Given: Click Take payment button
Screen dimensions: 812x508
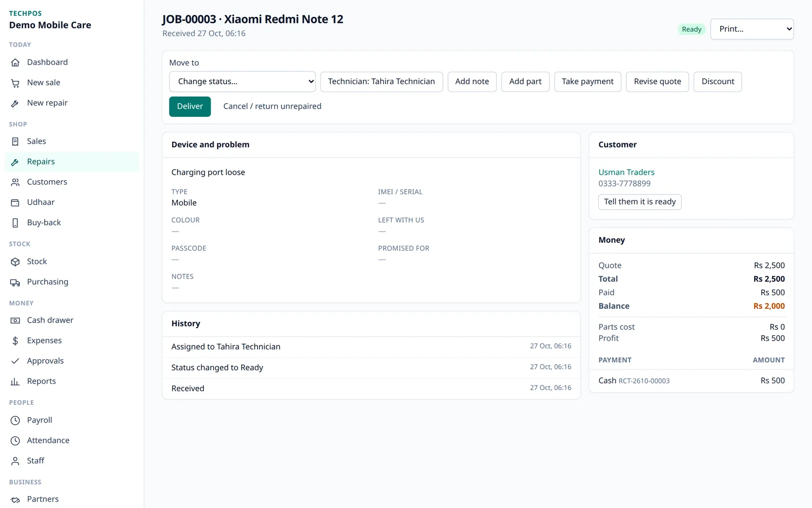Looking at the screenshot, I should coord(588,82).
